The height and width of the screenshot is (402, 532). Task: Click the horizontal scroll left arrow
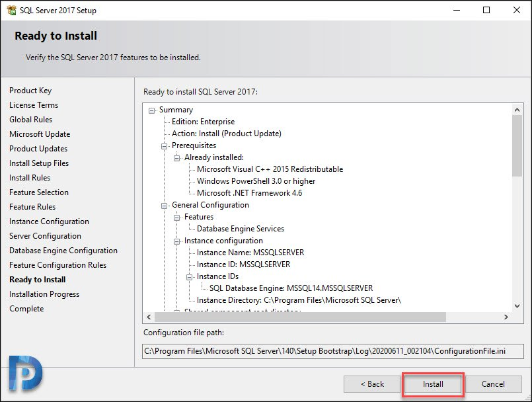(149, 317)
